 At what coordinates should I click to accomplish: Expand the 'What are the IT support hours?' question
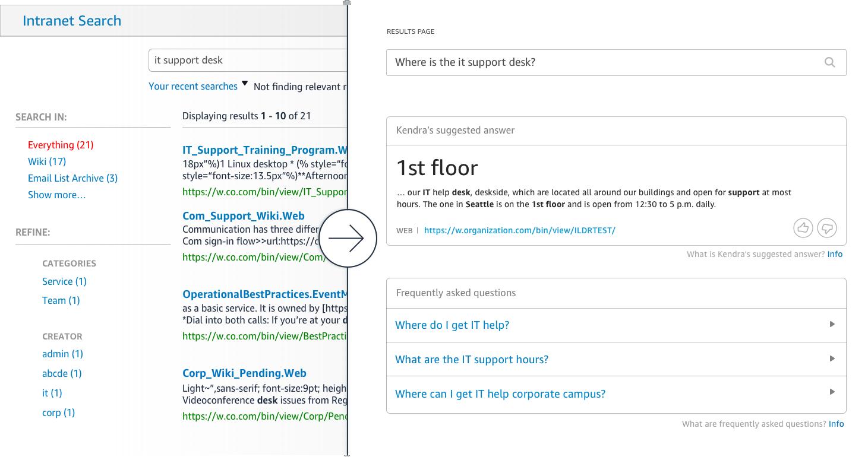pos(616,359)
